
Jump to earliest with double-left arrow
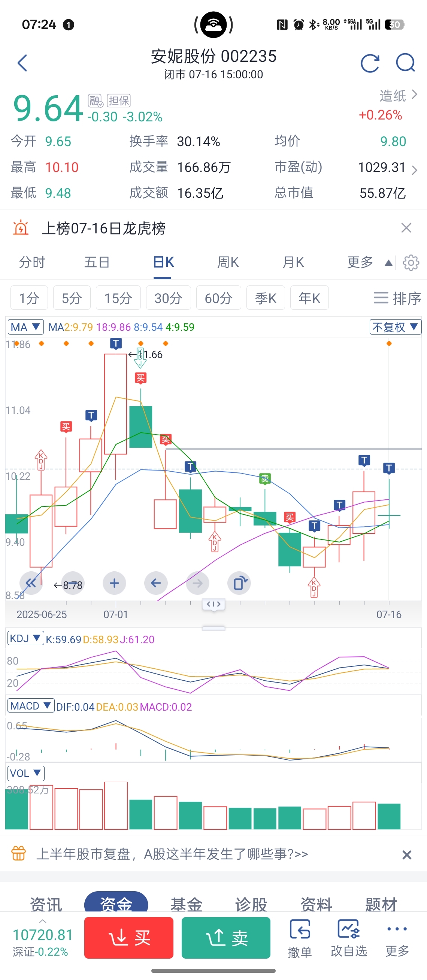pos(31,583)
